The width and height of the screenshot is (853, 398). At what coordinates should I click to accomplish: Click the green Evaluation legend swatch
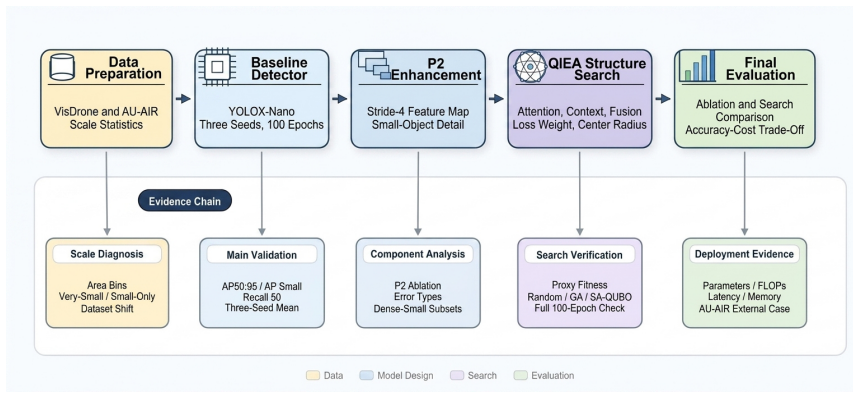(521, 375)
